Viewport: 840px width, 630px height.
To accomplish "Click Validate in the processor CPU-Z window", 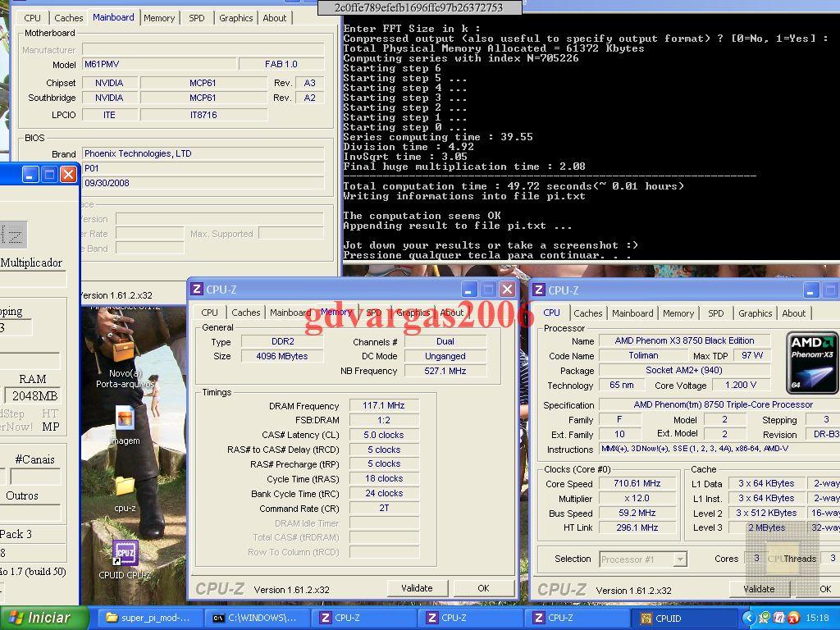I will tap(759, 589).
